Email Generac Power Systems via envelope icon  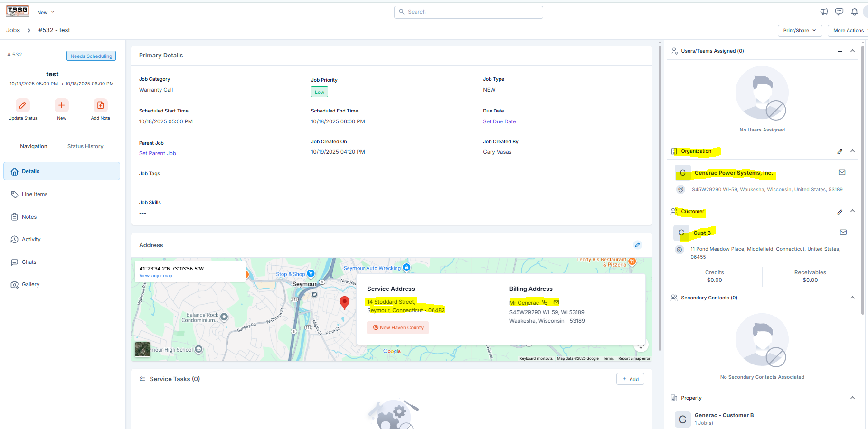click(842, 172)
